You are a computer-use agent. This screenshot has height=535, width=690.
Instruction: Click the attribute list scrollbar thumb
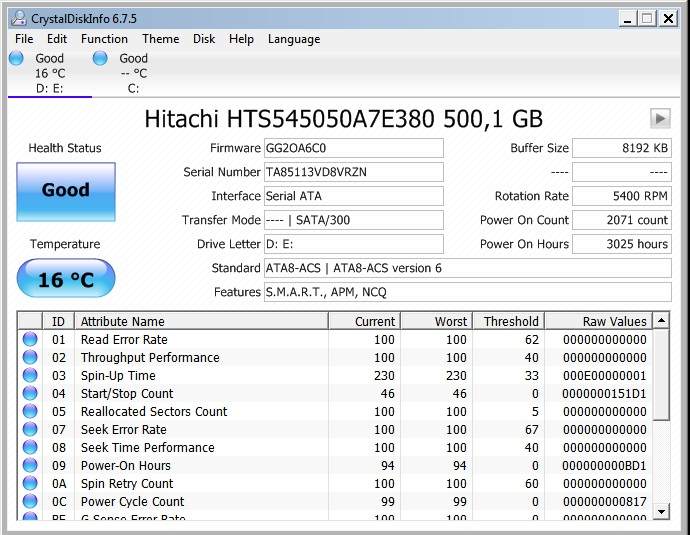point(661,374)
